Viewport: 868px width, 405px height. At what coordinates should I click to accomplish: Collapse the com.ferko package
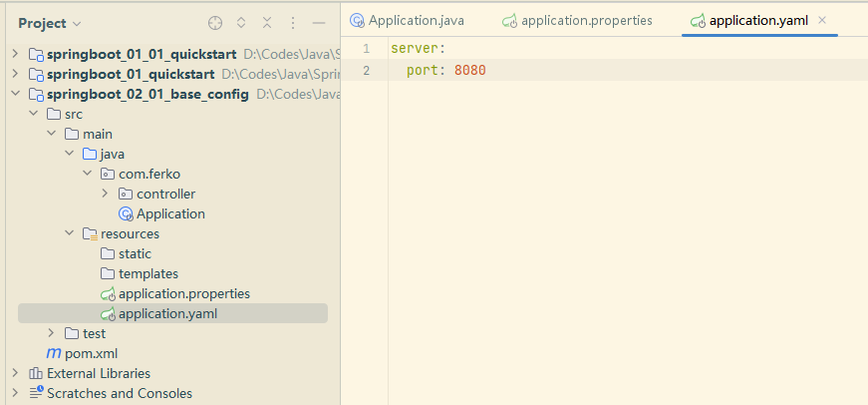click(x=87, y=174)
